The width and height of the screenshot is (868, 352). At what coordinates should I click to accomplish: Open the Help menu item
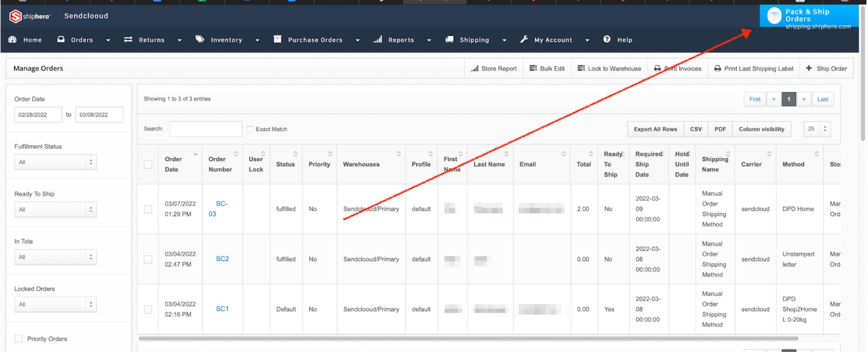624,40
